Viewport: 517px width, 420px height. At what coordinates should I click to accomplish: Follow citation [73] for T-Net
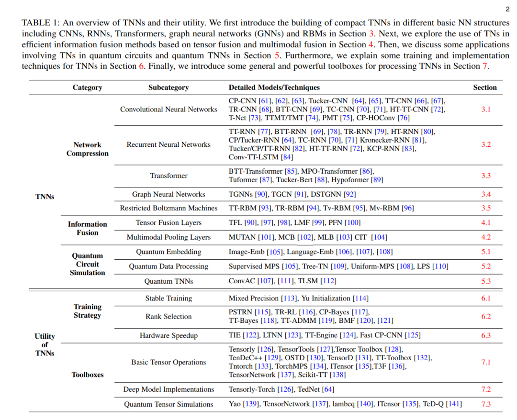pos(254,118)
